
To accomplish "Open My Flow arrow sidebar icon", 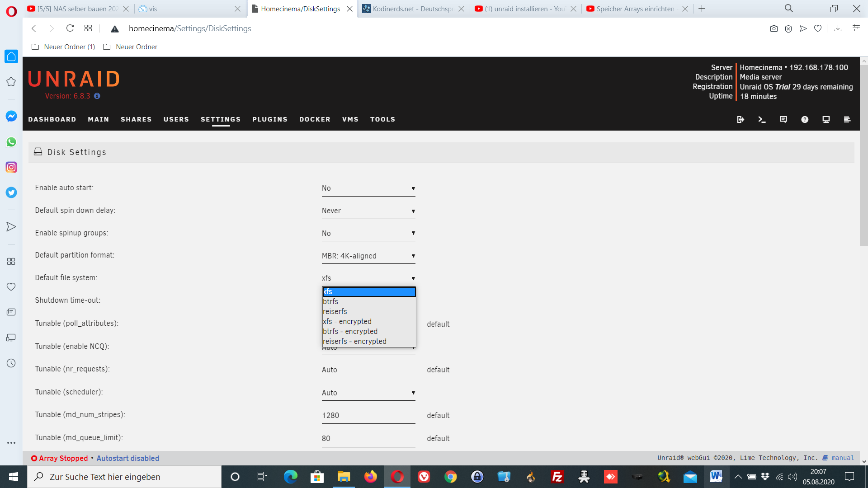I will click(x=11, y=227).
